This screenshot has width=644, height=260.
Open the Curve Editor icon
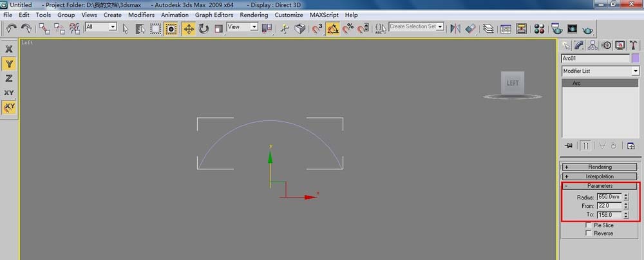point(506,28)
